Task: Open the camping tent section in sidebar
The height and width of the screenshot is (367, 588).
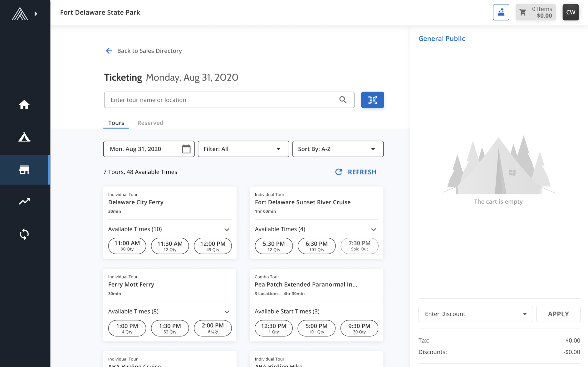Action: (24, 137)
